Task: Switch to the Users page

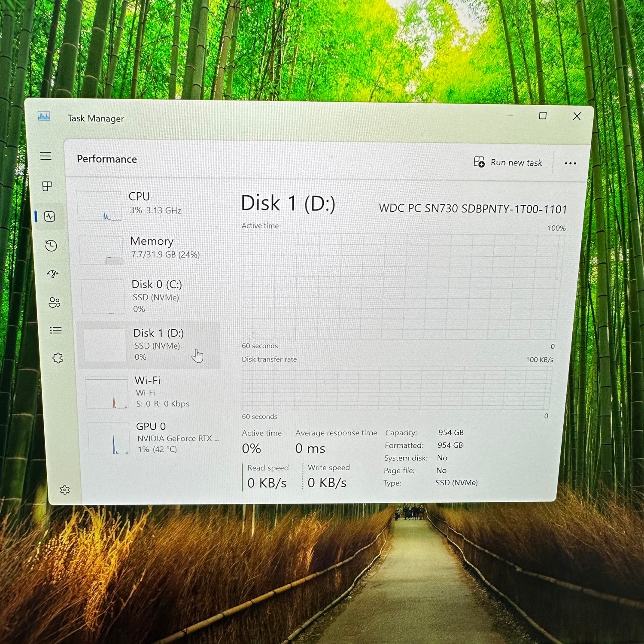Action: [54, 302]
